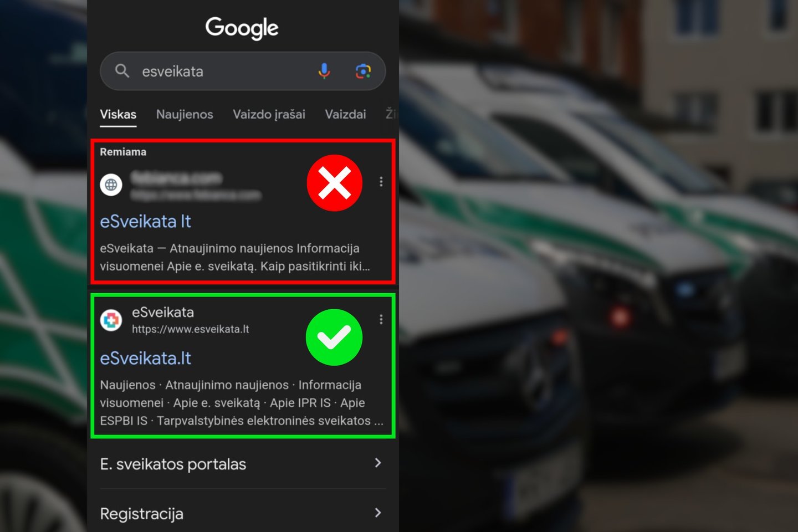Open Google Lens camera search icon

(363, 71)
